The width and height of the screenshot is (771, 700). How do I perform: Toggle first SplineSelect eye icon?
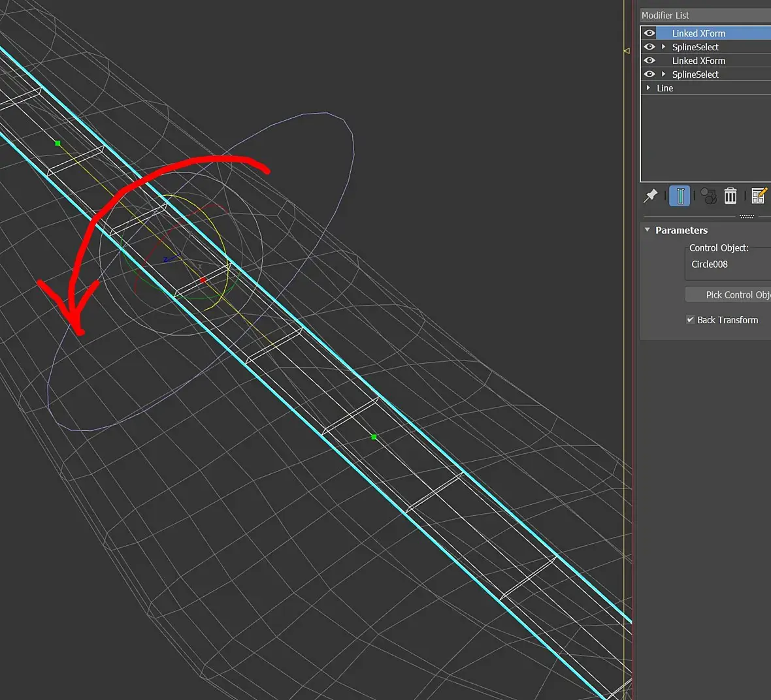649,47
